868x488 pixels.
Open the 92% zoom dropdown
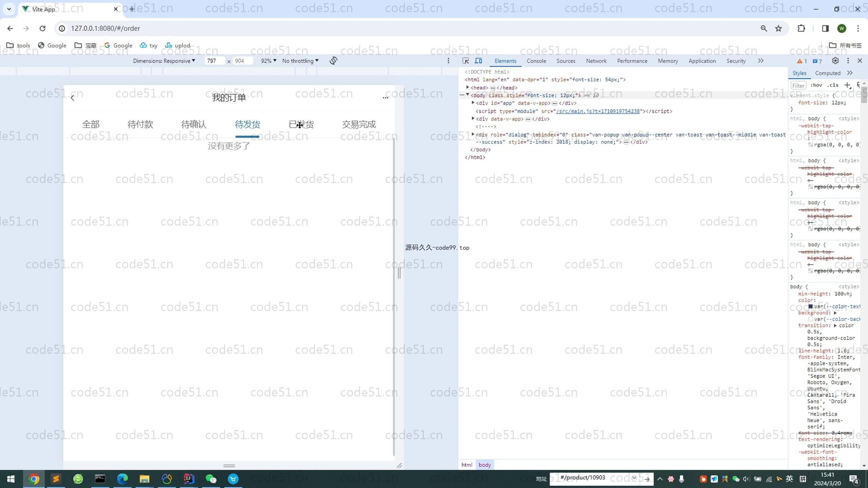coord(269,61)
